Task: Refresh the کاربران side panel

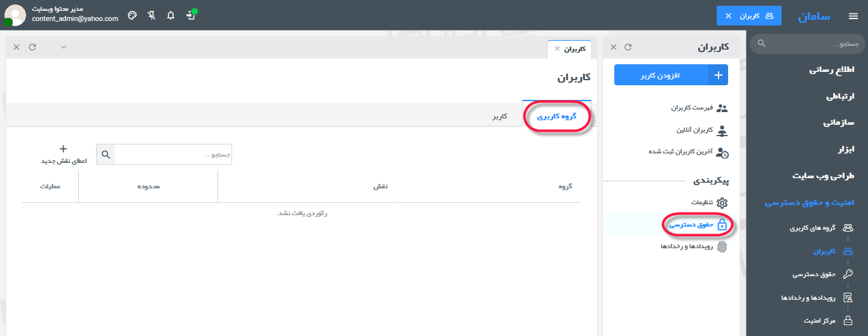Action: click(x=628, y=47)
